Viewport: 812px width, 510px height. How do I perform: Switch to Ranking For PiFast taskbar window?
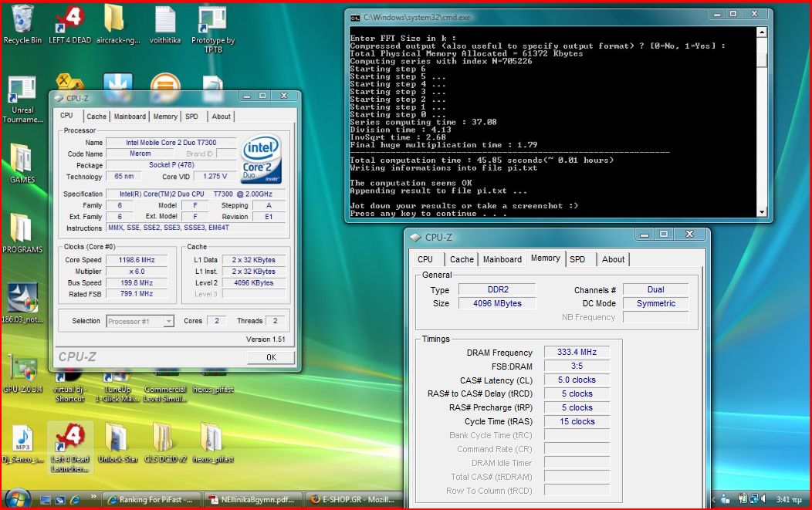click(150, 500)
